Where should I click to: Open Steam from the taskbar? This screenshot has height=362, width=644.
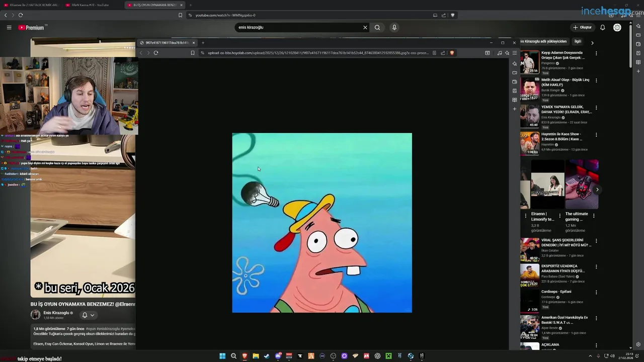[267, 356]
